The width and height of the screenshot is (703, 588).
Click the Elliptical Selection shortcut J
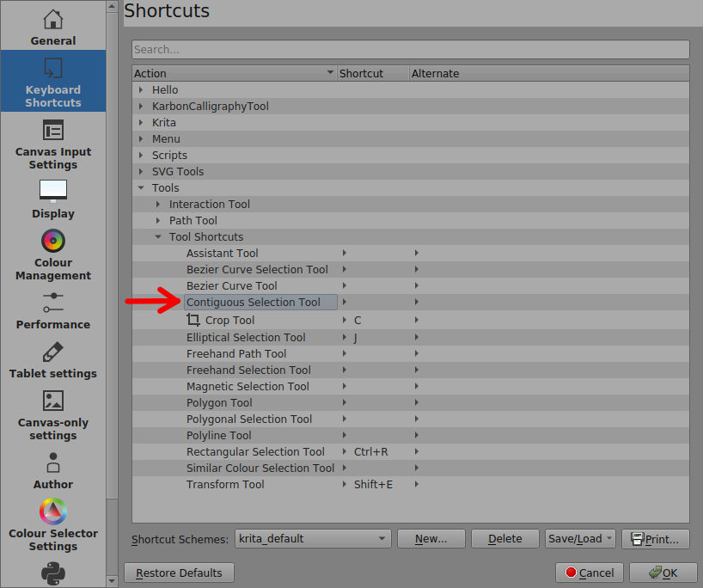pos(355,338)
